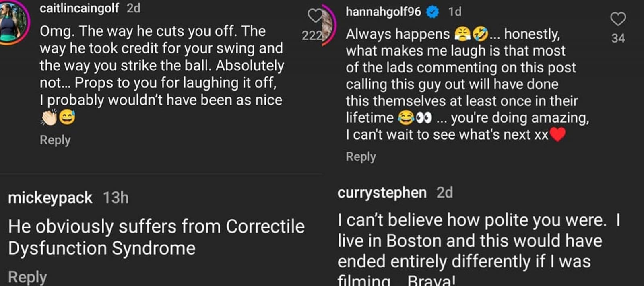Screen dimensions: 644x286
Task: Reply to caitlincaingolf's comment
Action: pyautogui.click(x=55, y=140)
